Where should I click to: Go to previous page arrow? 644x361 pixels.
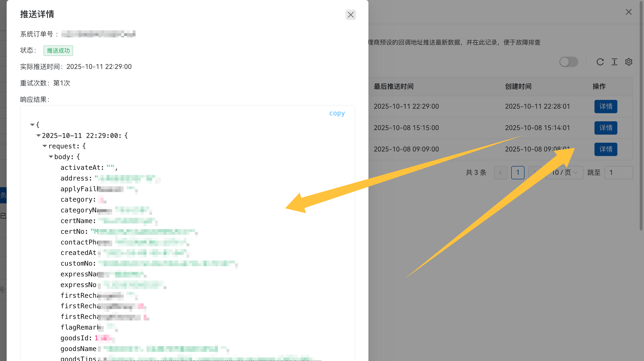click(x=500, y=173)
